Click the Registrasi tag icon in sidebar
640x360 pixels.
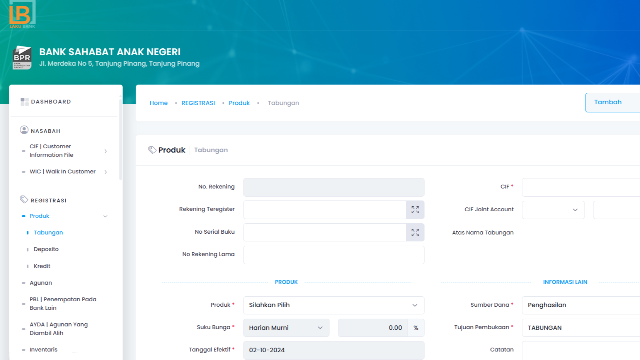click(x=24, y=200)
